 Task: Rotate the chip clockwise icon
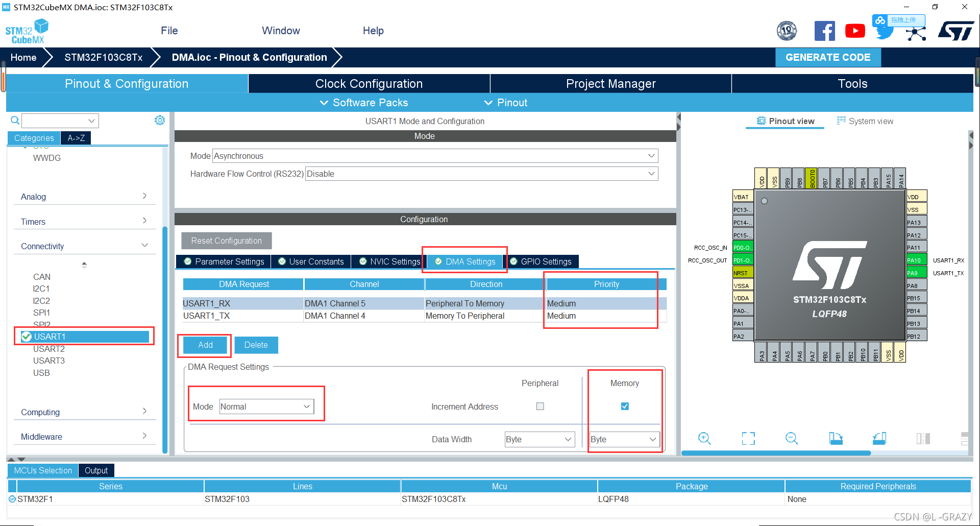[x=836, y=438]
